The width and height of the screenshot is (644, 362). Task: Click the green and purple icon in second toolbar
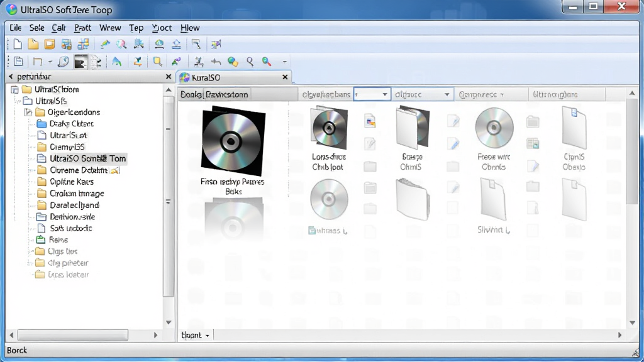pyautogui.click(x=177, y=62)
